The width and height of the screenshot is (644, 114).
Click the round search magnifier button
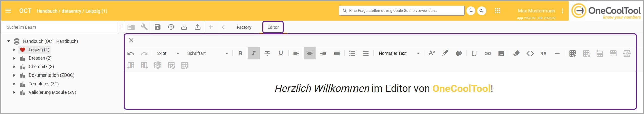tap(481, 11)
